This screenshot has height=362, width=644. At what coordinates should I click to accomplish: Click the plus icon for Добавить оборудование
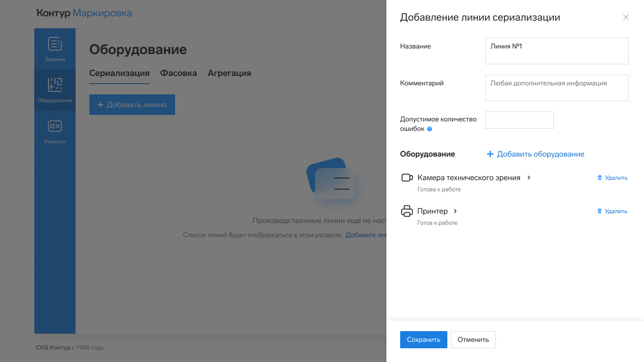point(490,154)
